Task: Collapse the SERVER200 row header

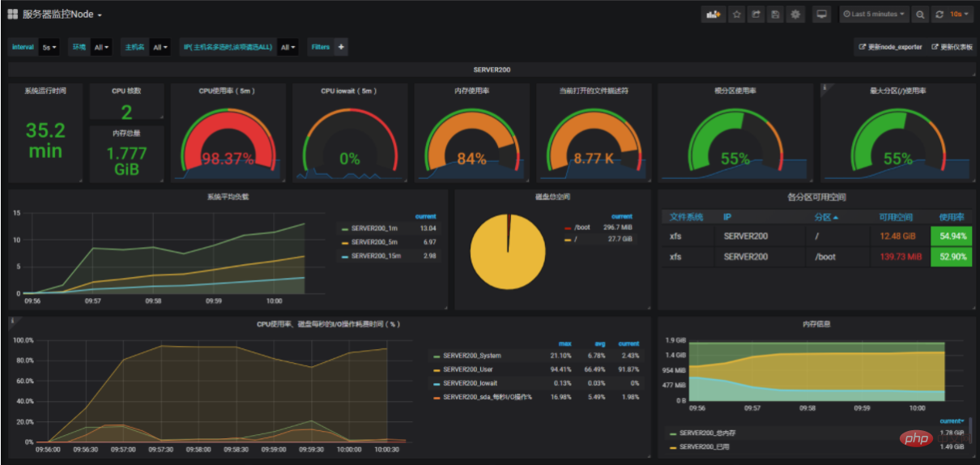Action: (x=489, y=70)
